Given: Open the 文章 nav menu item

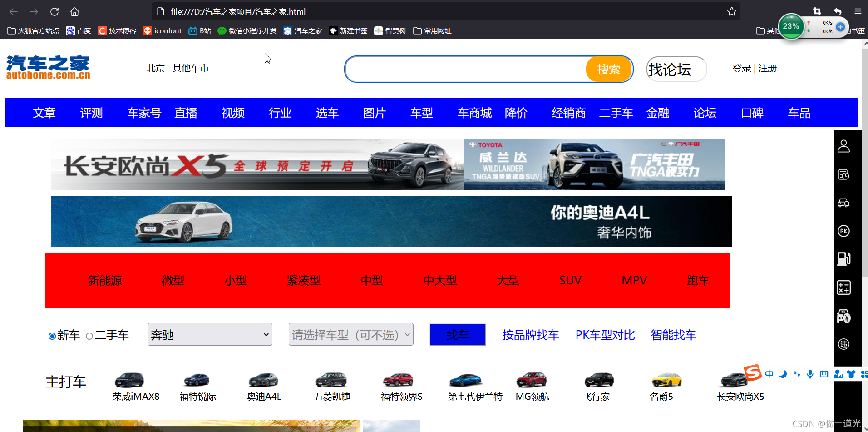Looking at the screenshot, I should pos(44,113).
